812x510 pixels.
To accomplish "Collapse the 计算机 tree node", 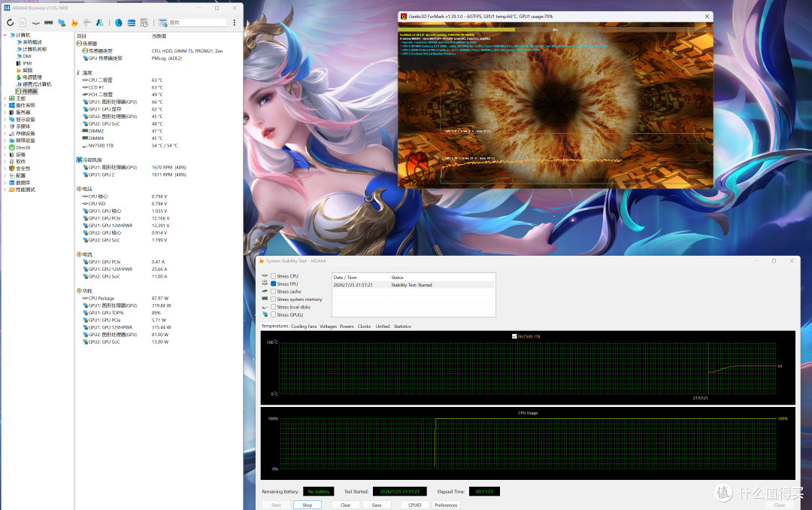I will [x=5, y=35].
